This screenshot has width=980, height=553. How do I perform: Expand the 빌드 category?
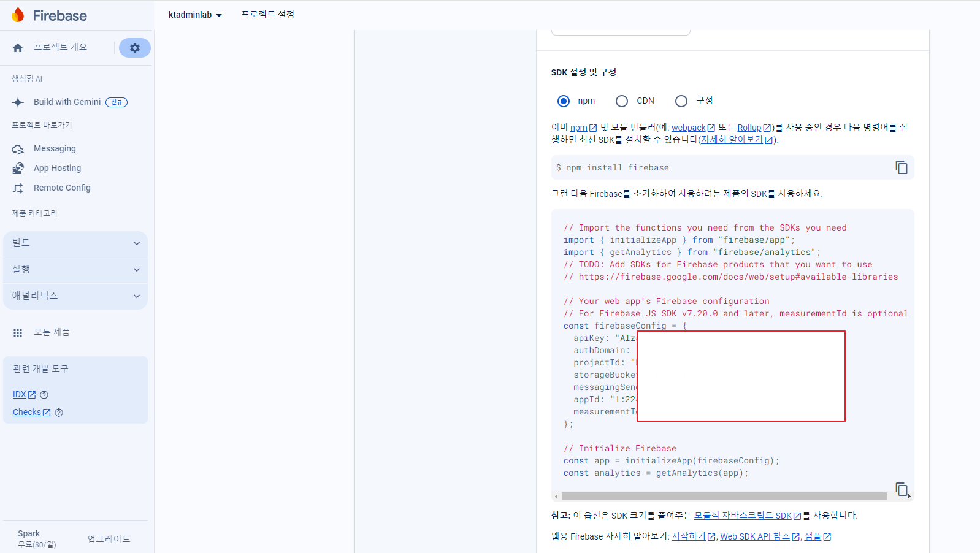[75, 243]
